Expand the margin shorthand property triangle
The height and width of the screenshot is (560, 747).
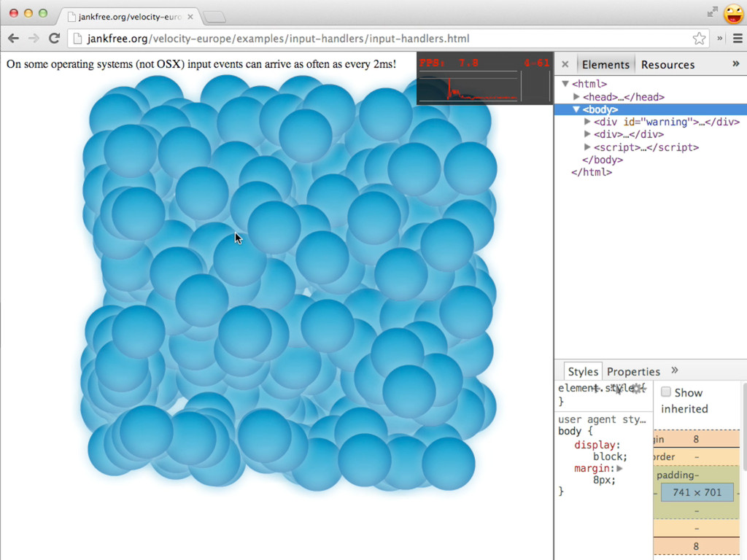(x=619, y=468)
